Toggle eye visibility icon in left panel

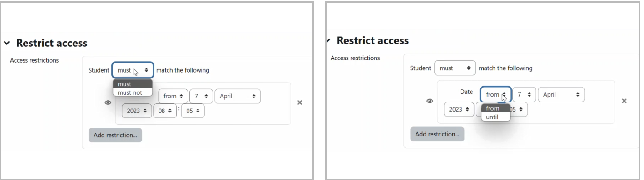click(108, 103)
